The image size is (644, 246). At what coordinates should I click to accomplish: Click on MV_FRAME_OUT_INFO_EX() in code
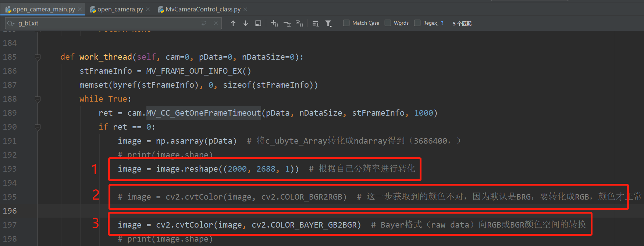click(x=199, y=71)
